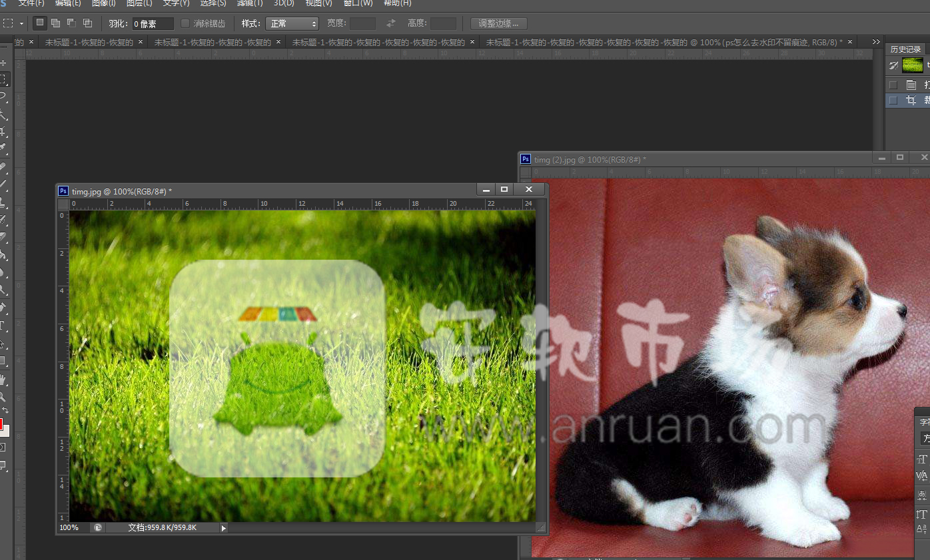Viewport: 930px width, 560px height.
Task: Pick the Crop tool in the toolbox
Action: [3, 131]
